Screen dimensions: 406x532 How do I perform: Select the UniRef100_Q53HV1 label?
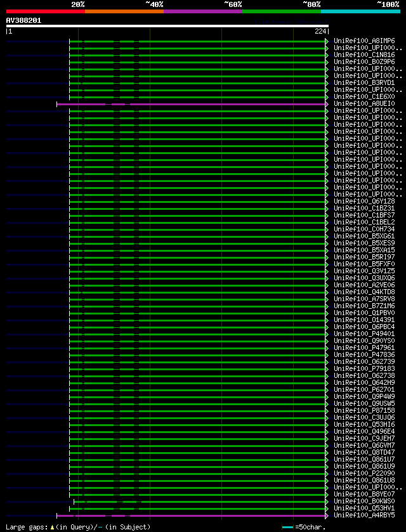pyautogui.click(x=364, y=509)
